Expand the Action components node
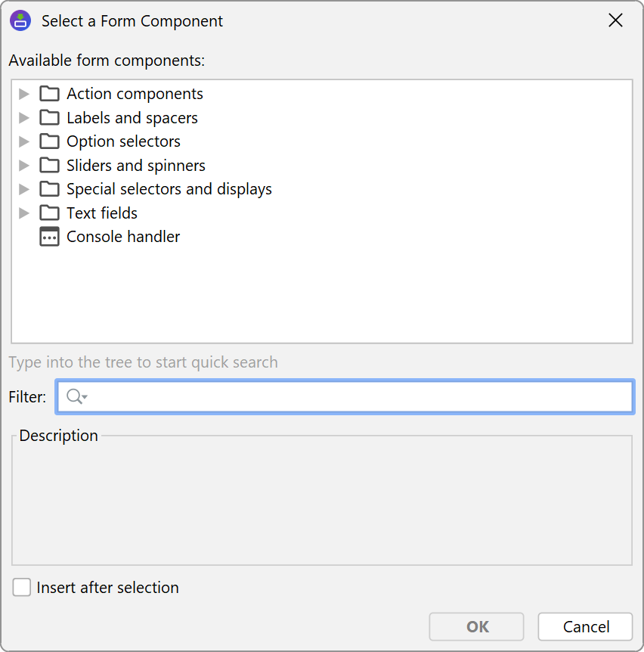644x652 pixels. click(x=24, y=94)
